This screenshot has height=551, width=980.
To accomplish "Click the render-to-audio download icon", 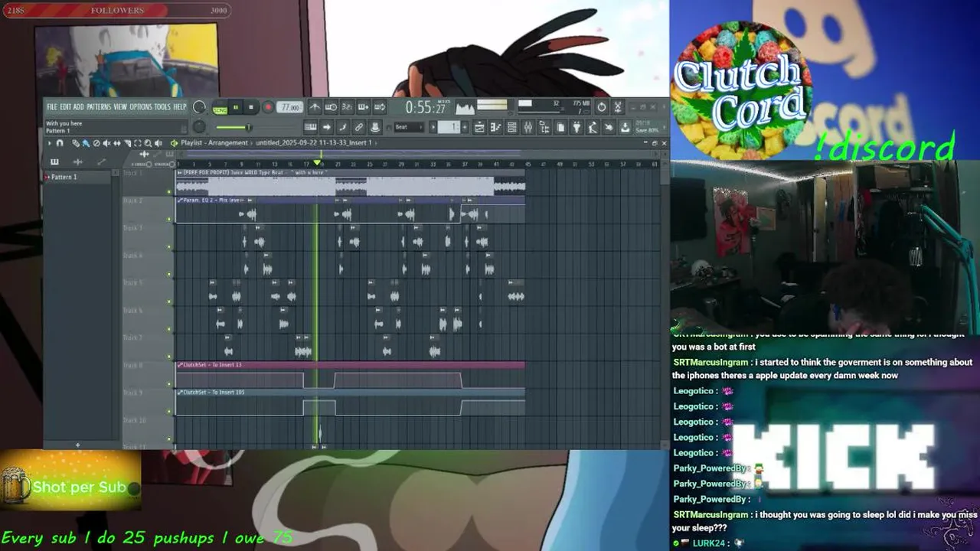I will coord(625,127).
